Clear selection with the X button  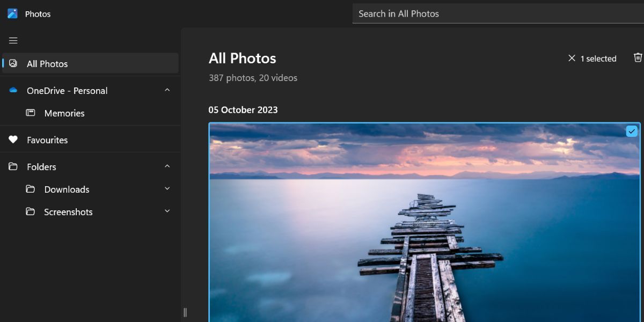[x=572, y=58]
